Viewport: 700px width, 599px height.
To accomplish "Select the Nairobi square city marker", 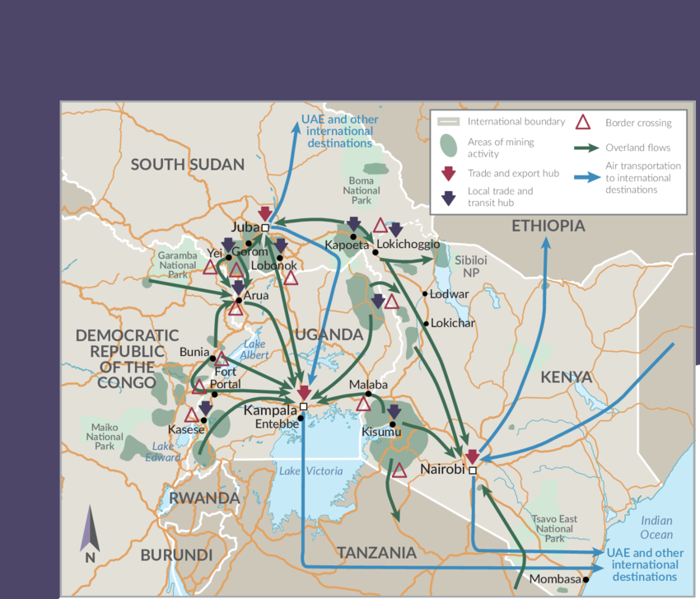I will click(x=473, y=470).
